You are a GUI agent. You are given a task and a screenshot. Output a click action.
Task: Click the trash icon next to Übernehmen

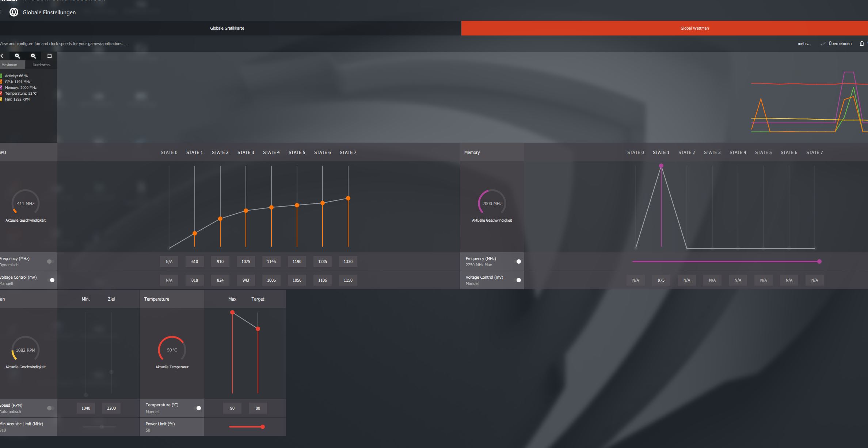tap(862, 44)
